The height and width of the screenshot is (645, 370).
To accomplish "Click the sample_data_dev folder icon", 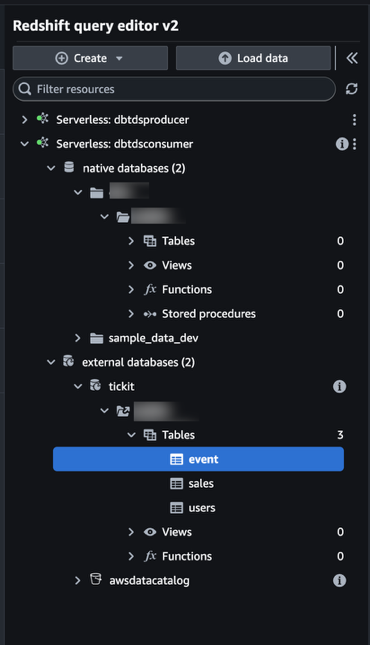I will tap(96, 338).
